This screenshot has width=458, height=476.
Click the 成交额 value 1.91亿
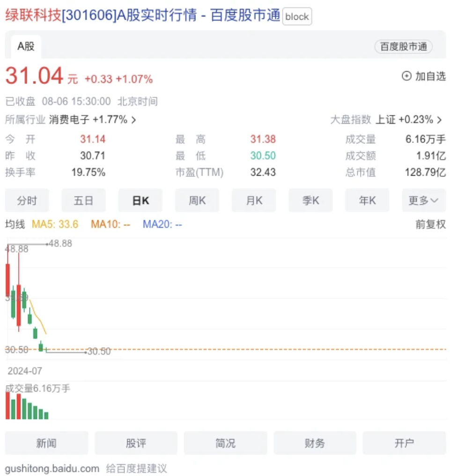431,156
